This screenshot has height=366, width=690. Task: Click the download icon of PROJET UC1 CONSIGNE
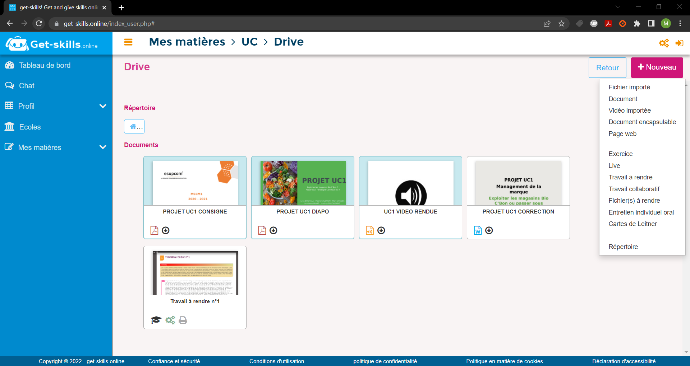click(x=165, y=230)
